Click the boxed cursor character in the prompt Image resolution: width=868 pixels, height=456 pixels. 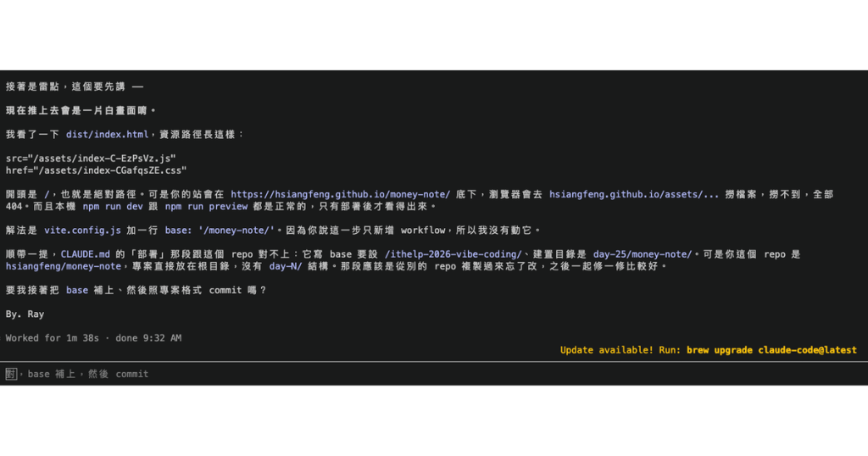[10, 374]
